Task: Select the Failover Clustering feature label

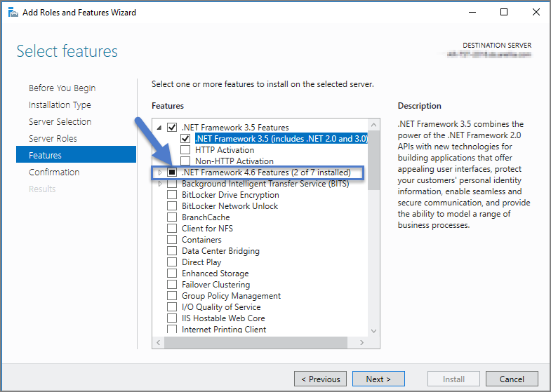Action: click(x=215, y=284)
